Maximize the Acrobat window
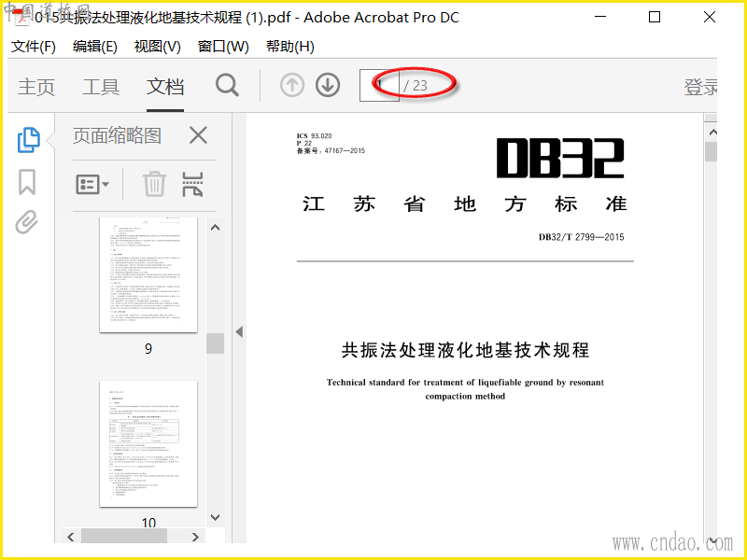 pos(655,17)
